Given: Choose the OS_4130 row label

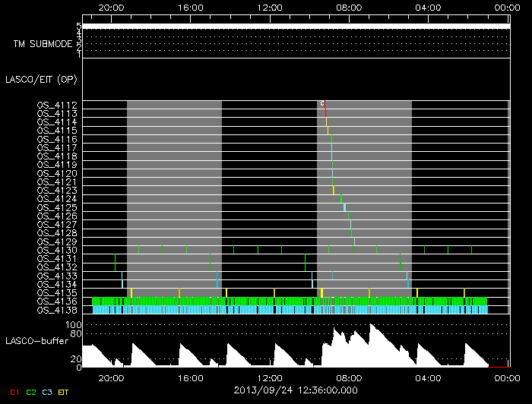Looking at the screenshot, I should point(57,250).
